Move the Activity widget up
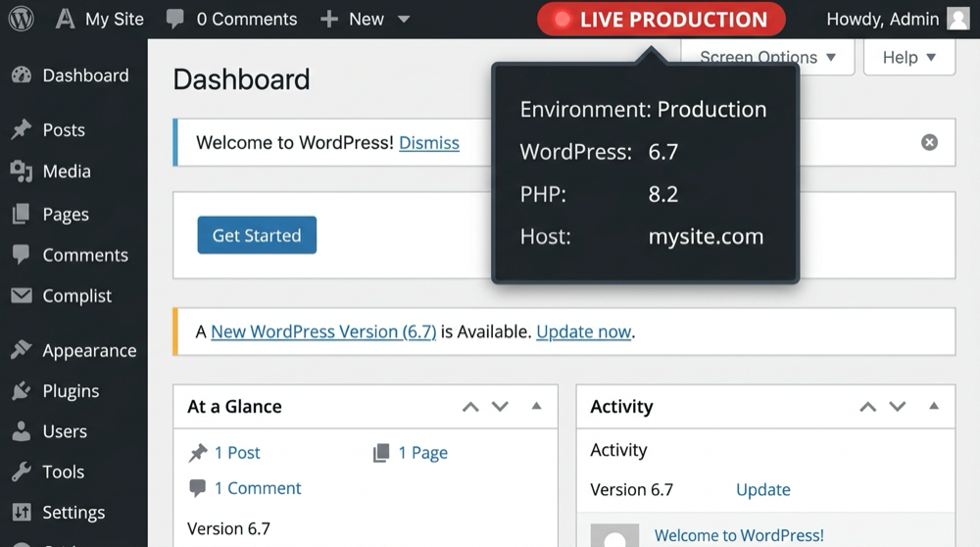This screenshot has height=547, width=980. [x=867, y=407]
